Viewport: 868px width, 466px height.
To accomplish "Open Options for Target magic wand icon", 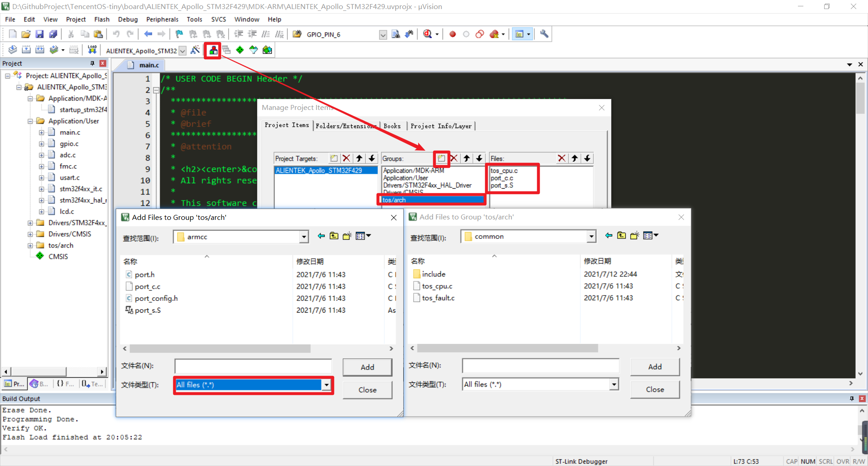I will 195,50.
